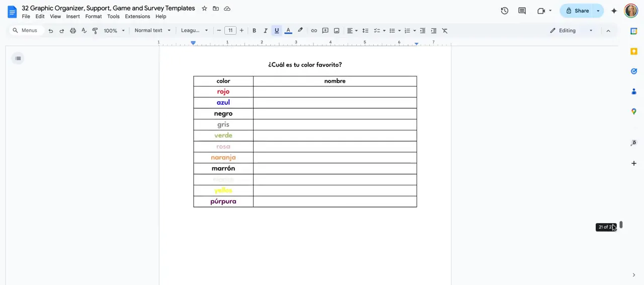This screenshot has height=285, width=644.
Task: Click the insert link icon
Action: 314,31
